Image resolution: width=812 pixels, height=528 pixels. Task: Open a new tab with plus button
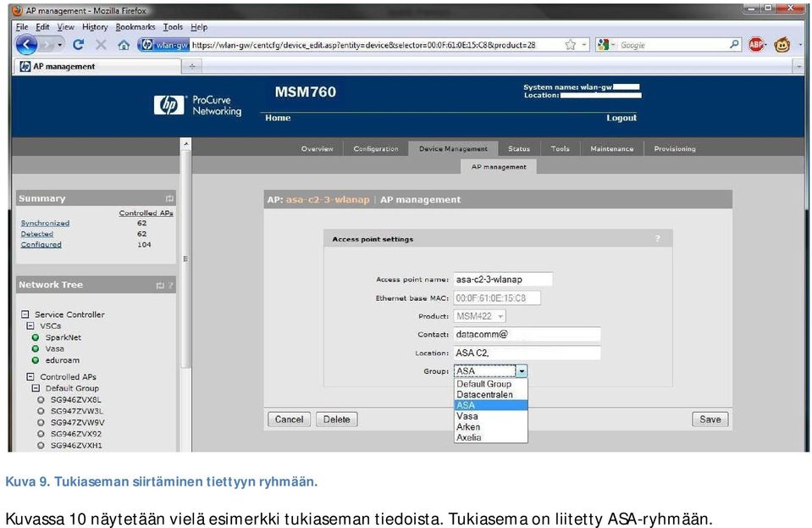pyautogui.click(x=192, y=66)
